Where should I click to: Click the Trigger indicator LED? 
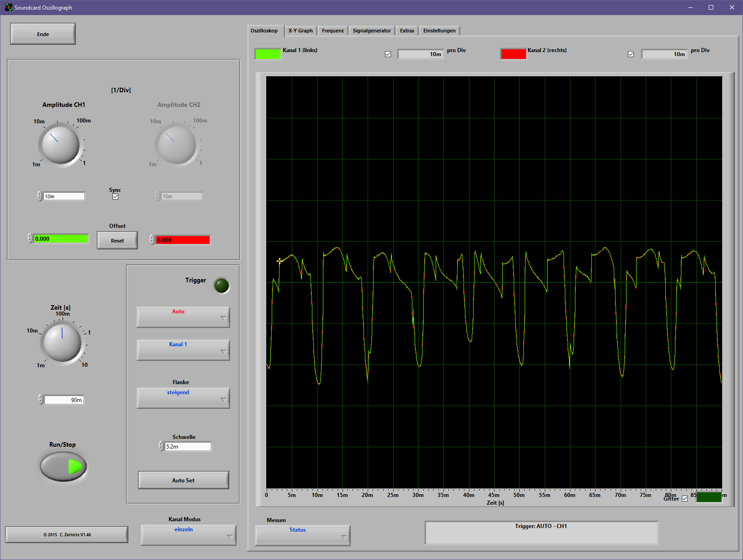click(221, 285)
